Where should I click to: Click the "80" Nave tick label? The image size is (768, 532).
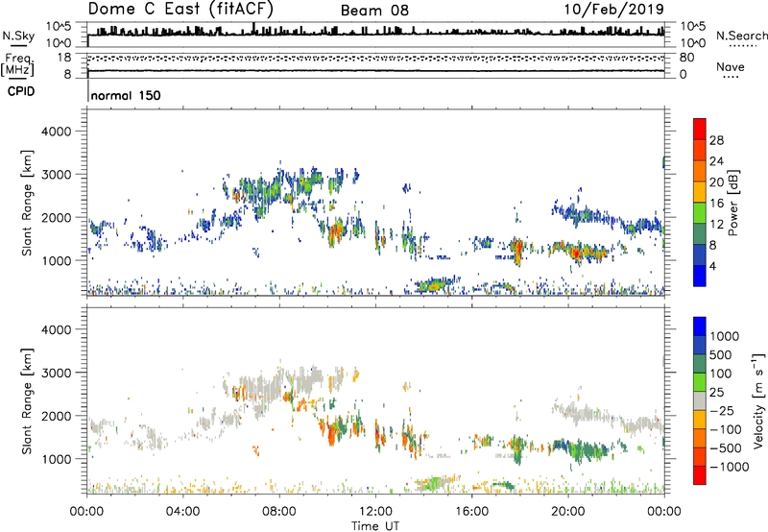[686, 58]
